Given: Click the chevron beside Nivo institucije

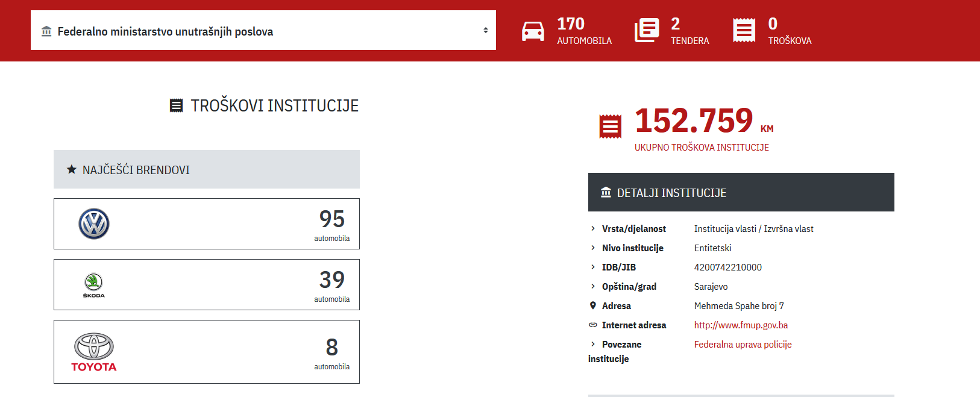Looking at the screenshot, I should (593, 248).
